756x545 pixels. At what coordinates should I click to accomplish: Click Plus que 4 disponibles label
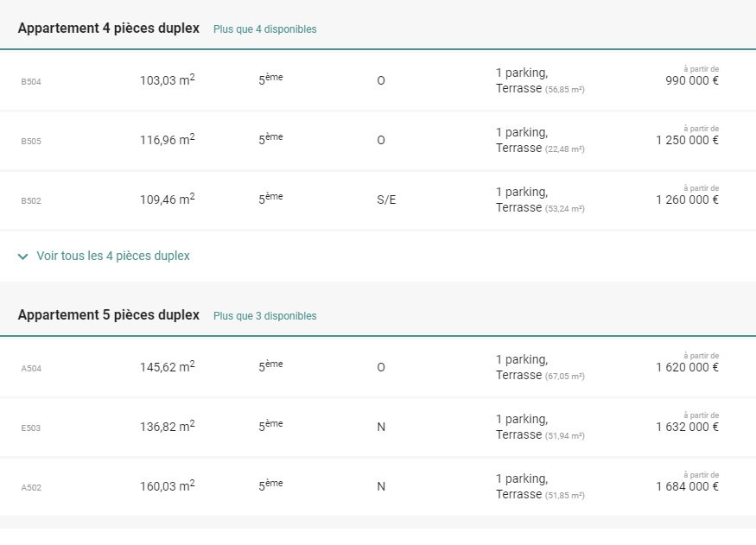tap(264, 29)
